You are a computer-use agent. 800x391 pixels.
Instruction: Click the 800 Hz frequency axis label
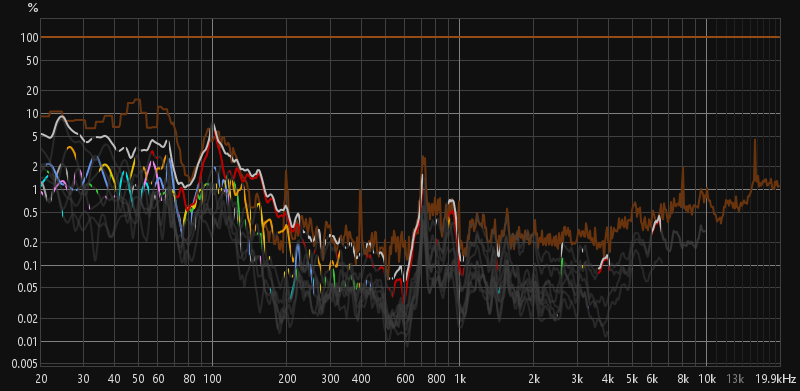(x=436, y=379)
